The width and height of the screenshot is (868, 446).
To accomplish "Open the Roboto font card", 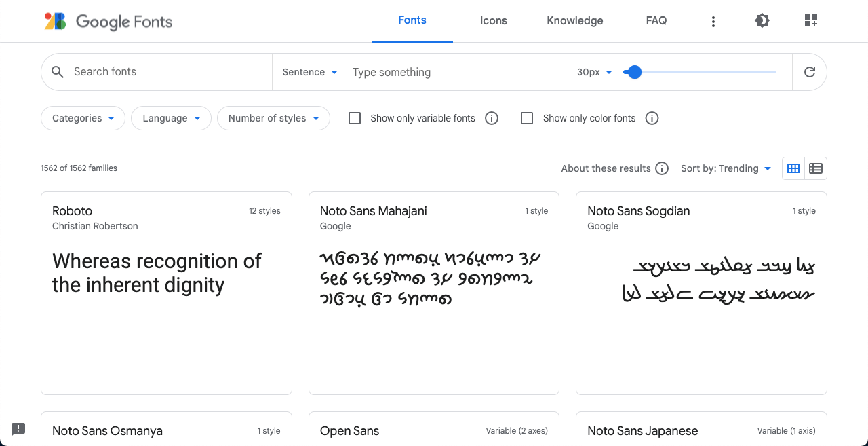I will (166, 293).
